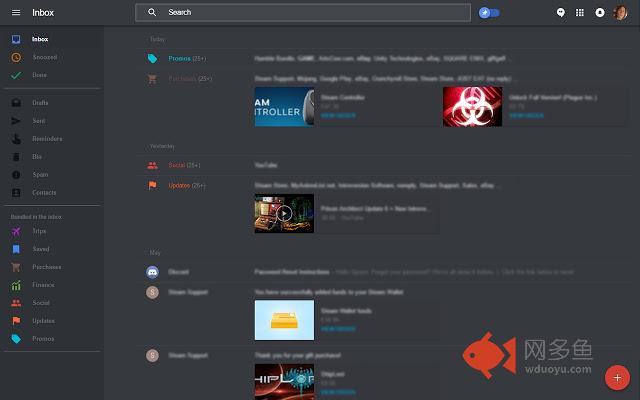The height and width of the screenshot is (400, 640).
Task: Open the Steam Wallet funds thumbnail
Action: point(284,320)
